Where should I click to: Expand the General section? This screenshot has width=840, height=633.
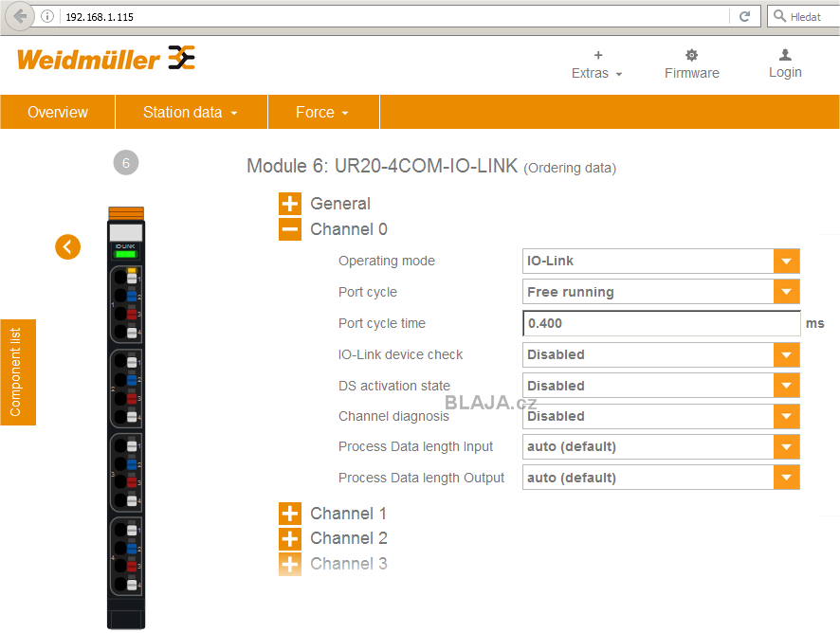[290, 204]
